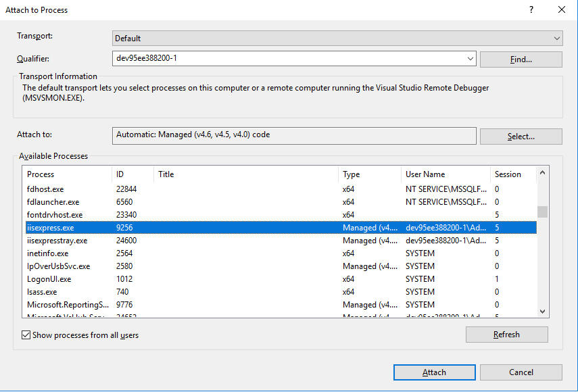Screen dimensions: 578x392
Task: Sort by Process column header
Action: point(68,174)
